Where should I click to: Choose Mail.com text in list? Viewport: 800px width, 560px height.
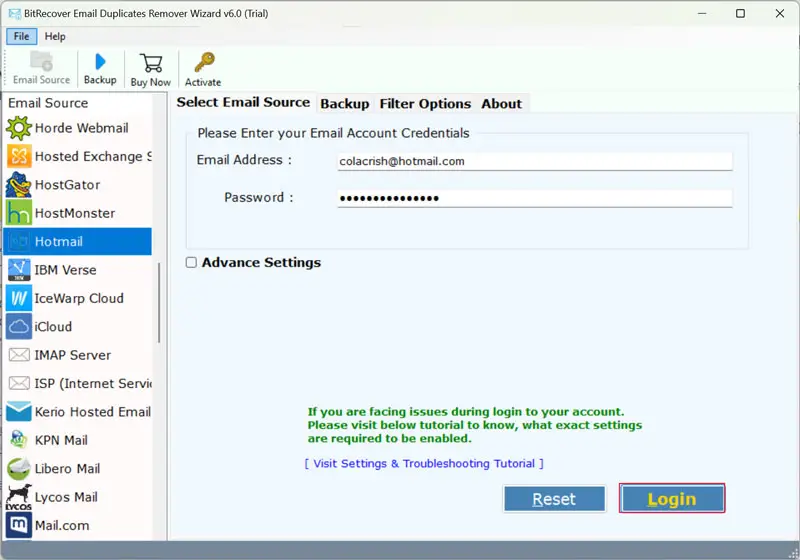pyautogui.click(x=62, y=525)
